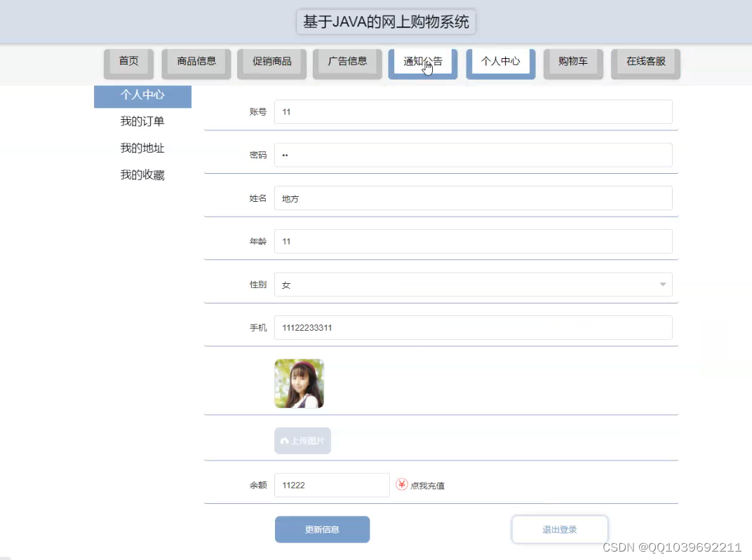Screen dimensions: 752x560
Task: Open the 通知公告 announcements page
Action: (423, 61)
